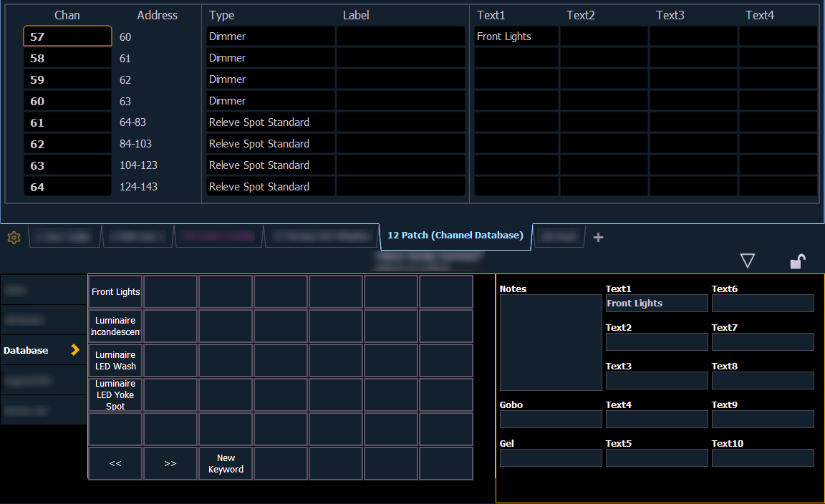Click the Chan column header

[67, 15]
